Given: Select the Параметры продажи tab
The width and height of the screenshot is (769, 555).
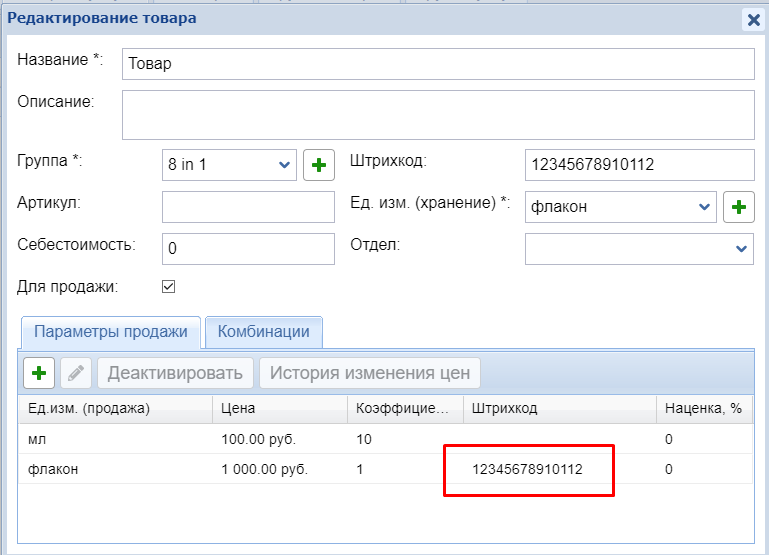Looking at the screenshot, I should point(111,332).
